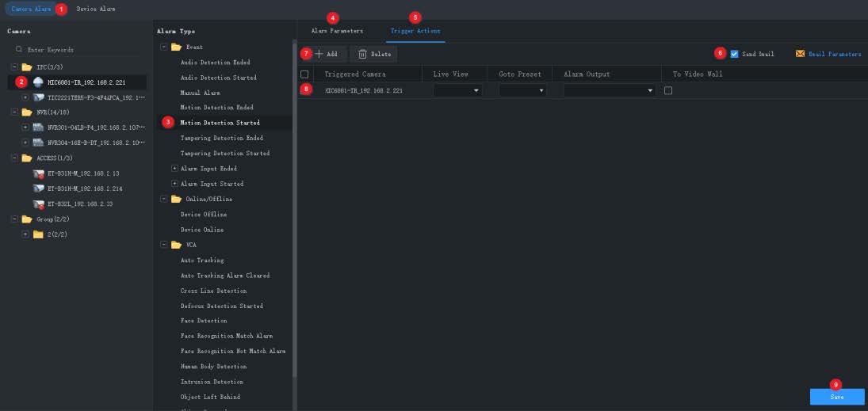Select Cross Line Detection alarm type

tap(214, 291)
